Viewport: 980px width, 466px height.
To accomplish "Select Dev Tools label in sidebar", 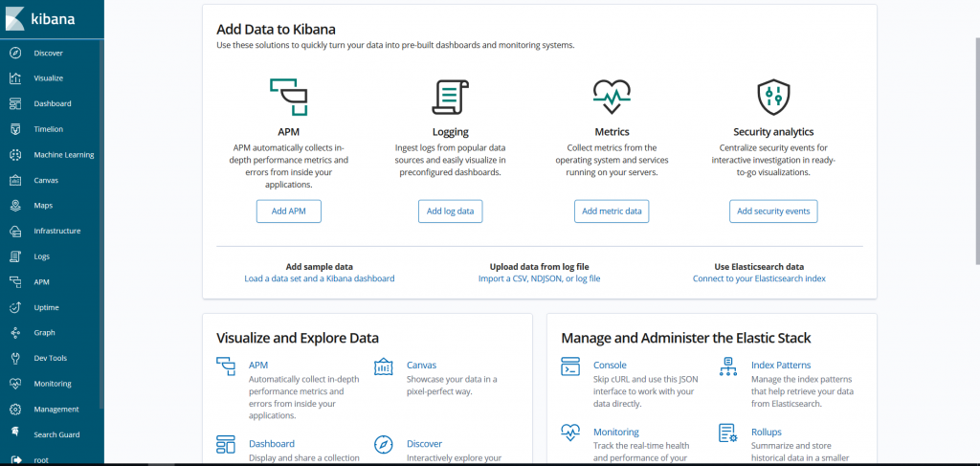I will 51,359.
